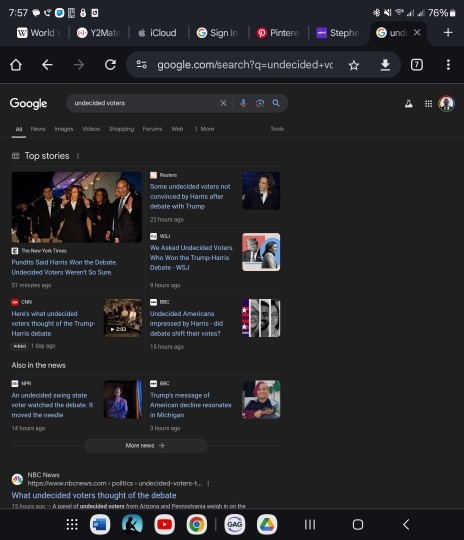Switch to the Stephe tab
The height and width of the screenshot is (540, 464).
[x=338, y=33]
